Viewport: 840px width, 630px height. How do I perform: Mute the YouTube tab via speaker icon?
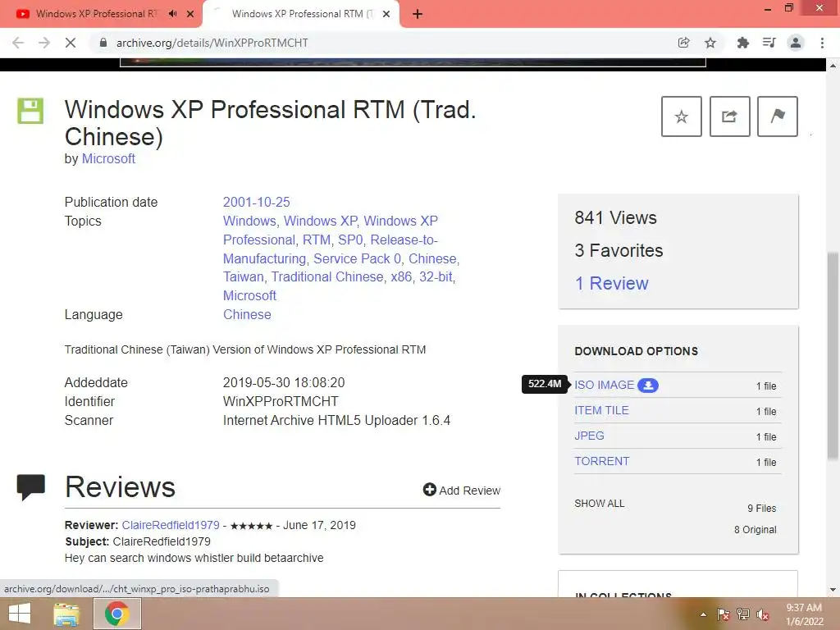pos(172,14)
